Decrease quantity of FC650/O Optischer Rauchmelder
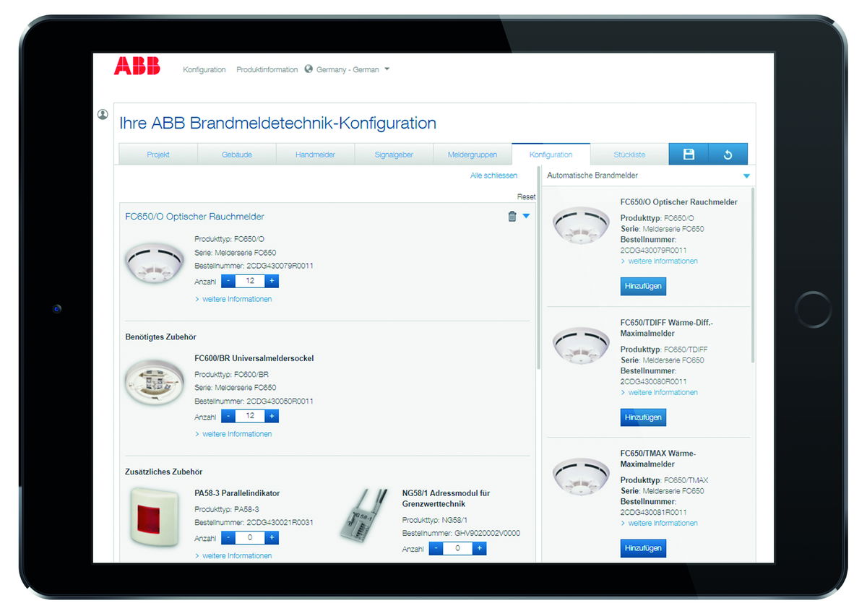 [228, 281]
